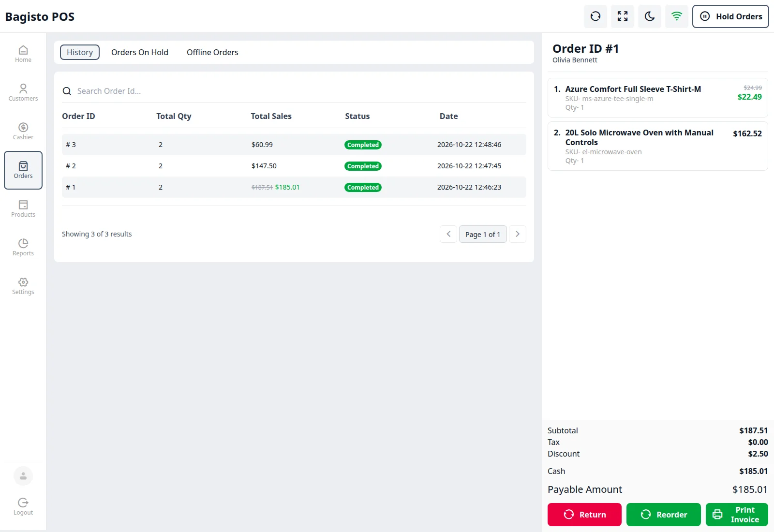
Task: Select the Orders sidebar icon
Action: coord(23,170)
